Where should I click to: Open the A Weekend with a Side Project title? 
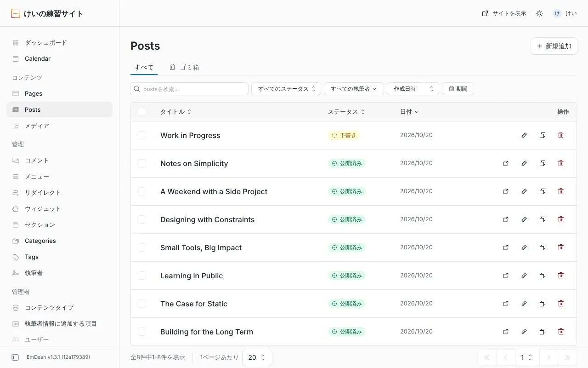(x=214, y=191)
